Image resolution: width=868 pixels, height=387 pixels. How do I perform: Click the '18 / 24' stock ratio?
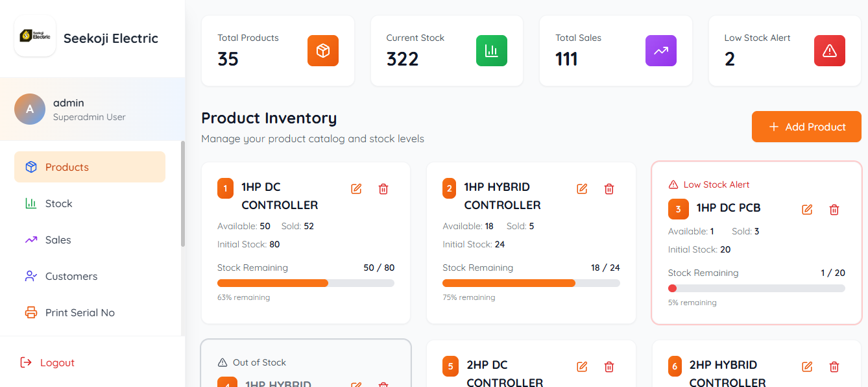click(605, 268)
